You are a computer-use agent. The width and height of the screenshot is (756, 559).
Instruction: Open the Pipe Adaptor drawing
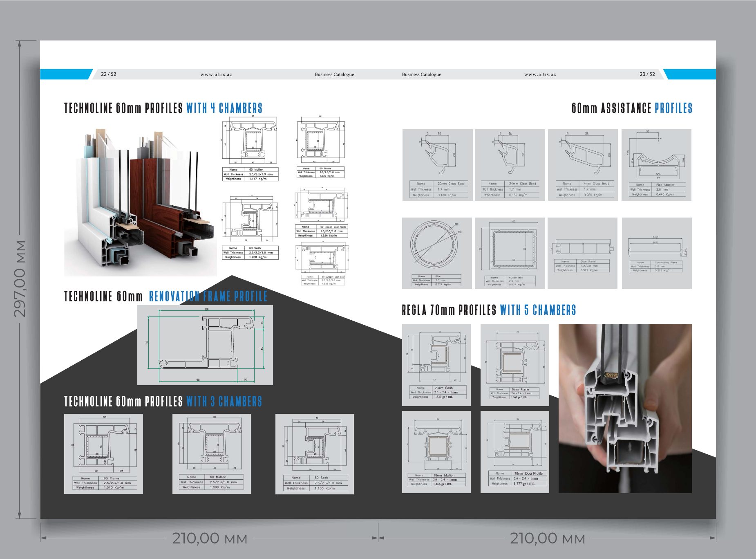pyautogui.click(x=656, y=165)
